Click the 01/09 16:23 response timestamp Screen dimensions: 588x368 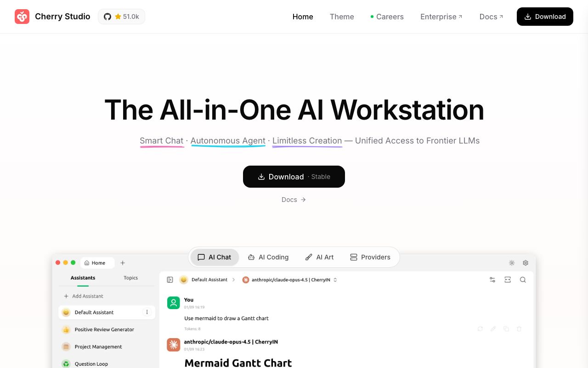pyautogui.click(x=194, y=349)
